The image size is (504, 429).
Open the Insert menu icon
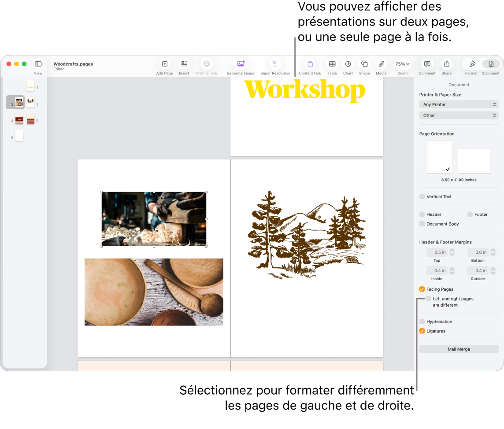[x=184, y=64]
